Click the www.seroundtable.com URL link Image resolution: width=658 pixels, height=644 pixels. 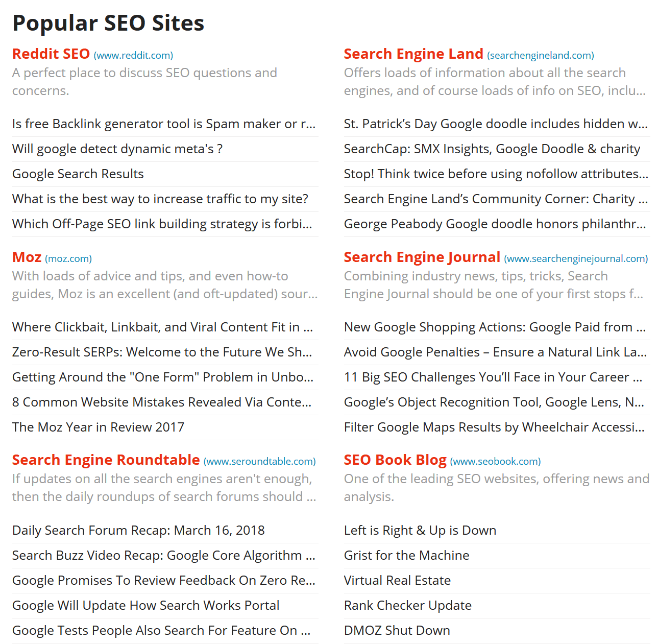click(260, 461)
